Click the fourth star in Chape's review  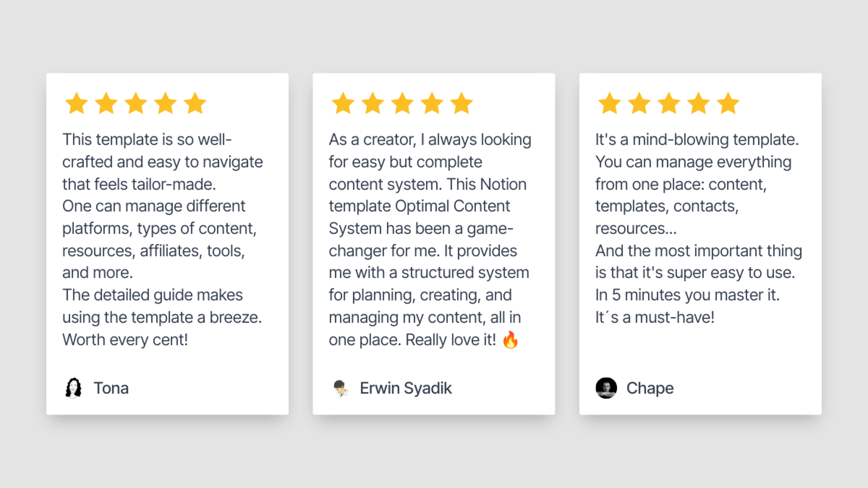[698, 103]
